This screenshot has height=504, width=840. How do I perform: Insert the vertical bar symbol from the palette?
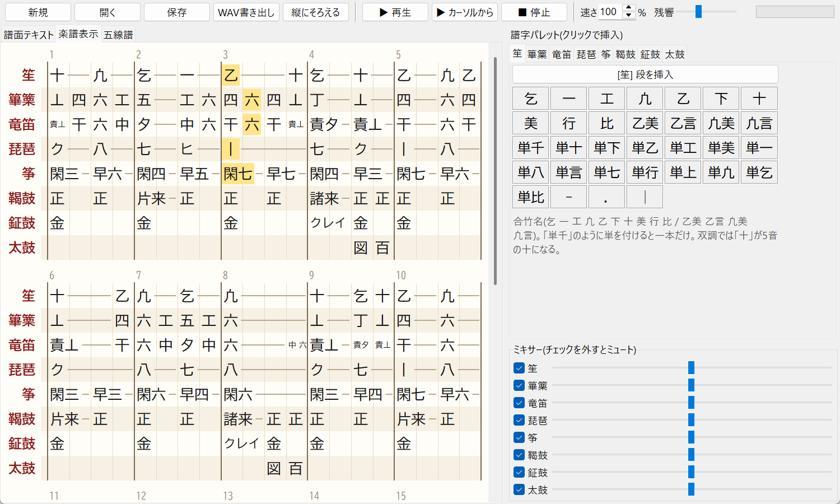(645, 197)
